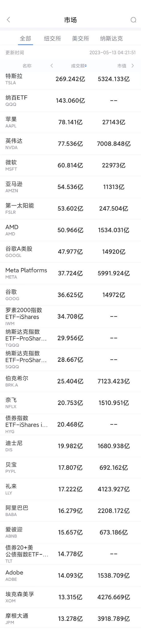Open the Adobe ADBE stock row
141x644 pixels.
click(70, 576)
